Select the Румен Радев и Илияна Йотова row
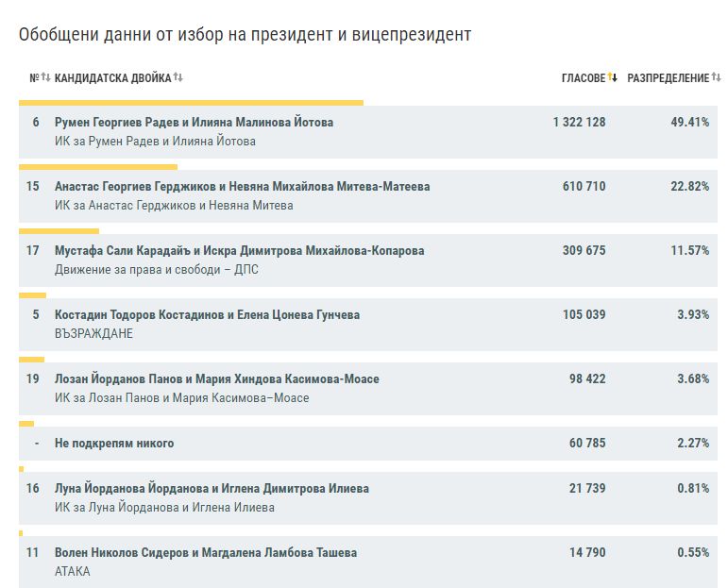This screenshot has width=728, height=588. click(x=194, y=123)
